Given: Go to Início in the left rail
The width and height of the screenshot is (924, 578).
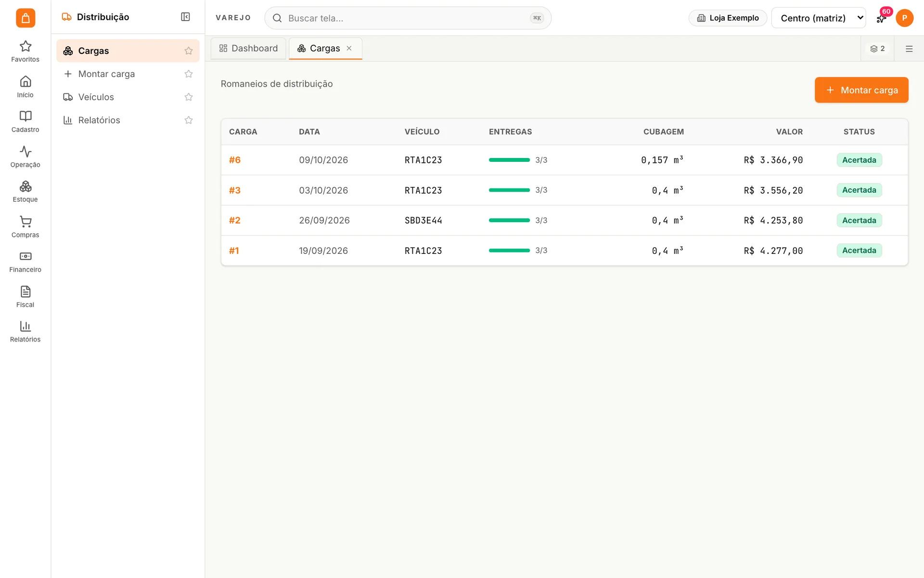Looking at the screenshot, I should (25, 87).
